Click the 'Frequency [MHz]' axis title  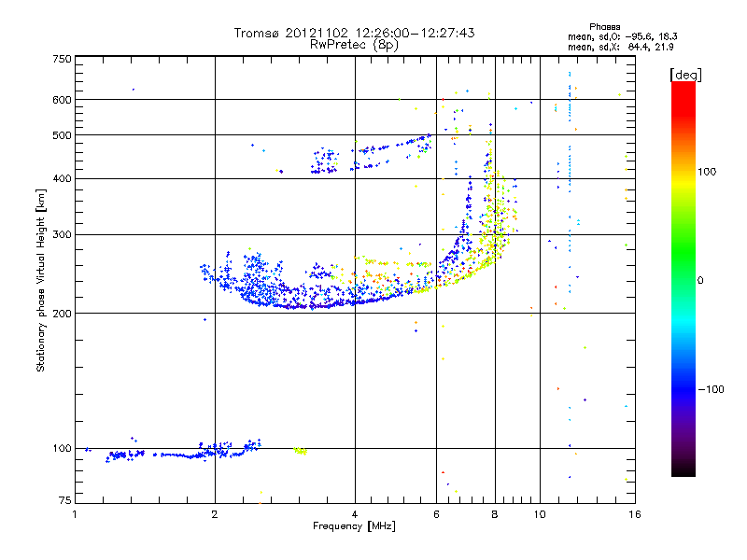[x=354, y=526]
